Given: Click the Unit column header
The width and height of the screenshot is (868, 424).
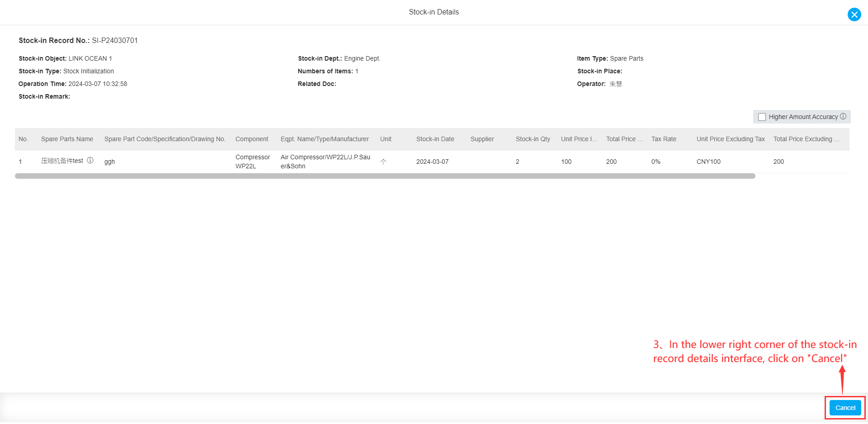Looking at the screenshot, I should [x=386, y=139].
